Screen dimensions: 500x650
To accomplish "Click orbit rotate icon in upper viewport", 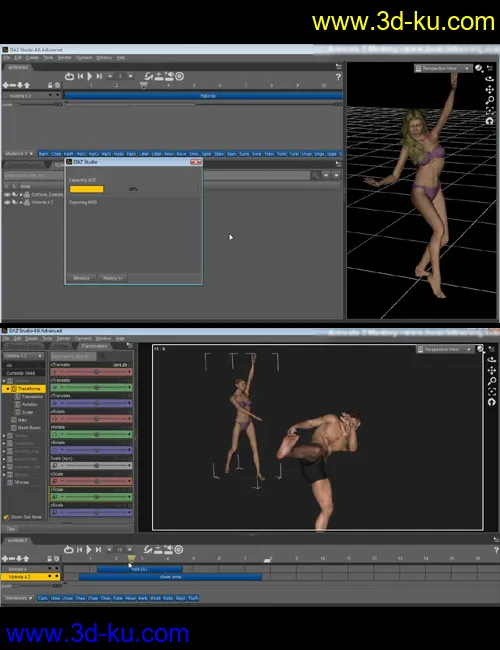I will click(x=490, y=79).
